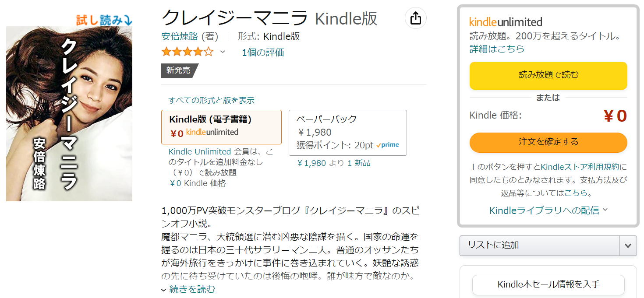Click the star rating icons
Screen dimensions: 644x298
coord(187,53)
